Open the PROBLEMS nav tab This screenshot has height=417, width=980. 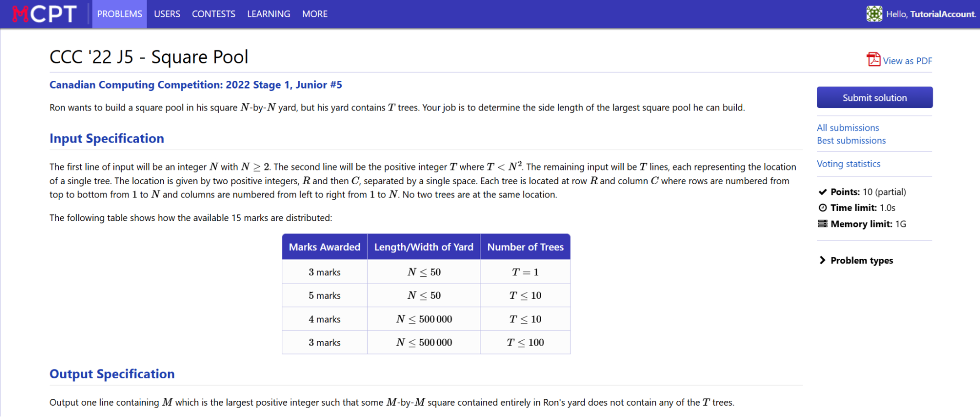point(120,14)
